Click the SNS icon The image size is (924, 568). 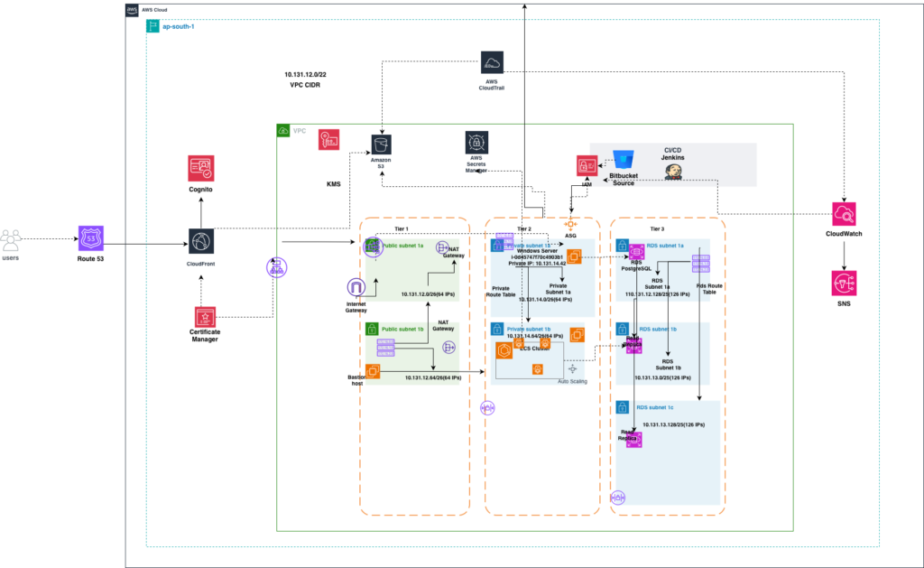click(x=844, y=284)
